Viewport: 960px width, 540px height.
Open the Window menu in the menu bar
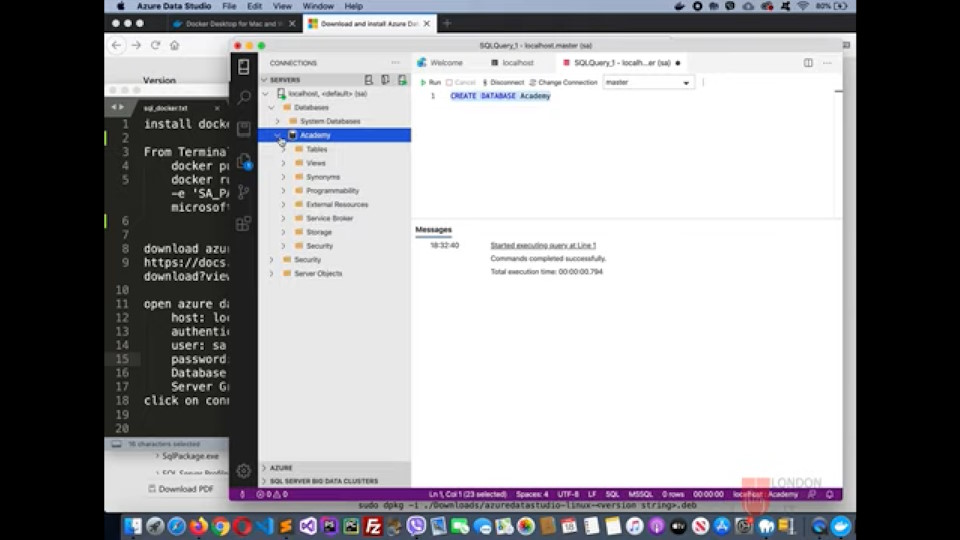(318, 6)
